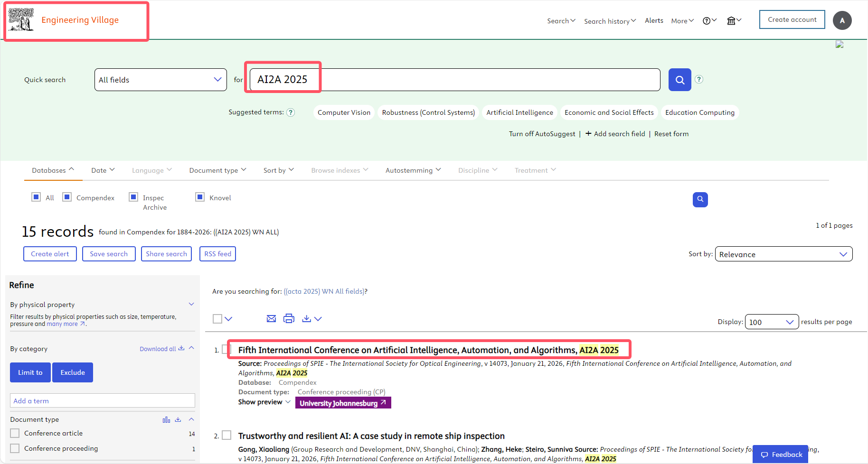Click the user avatar A icon
868x464 pixels.
(842, 20)
